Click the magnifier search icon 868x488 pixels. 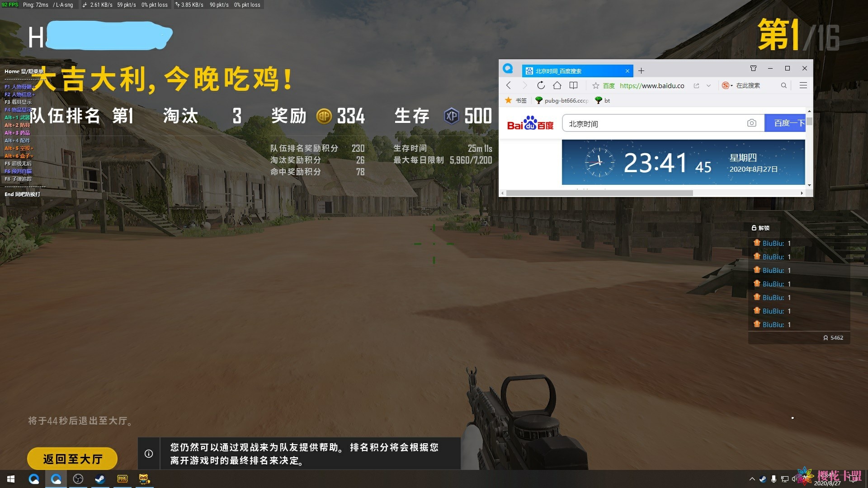click(x=783, y=85)
